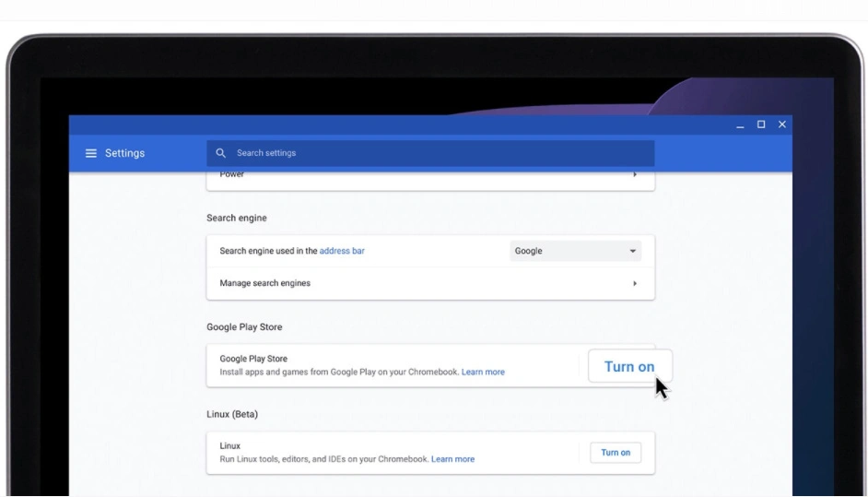Open the Google search engine dropdown
Viewport: 868px width, 497px height.
point(575,251)
